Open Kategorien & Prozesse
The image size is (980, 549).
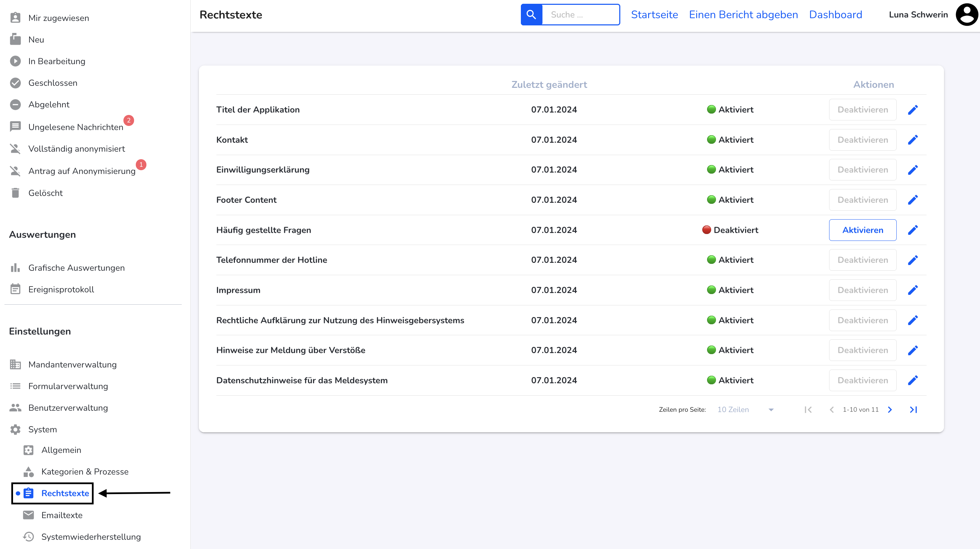tap(85, 472)
